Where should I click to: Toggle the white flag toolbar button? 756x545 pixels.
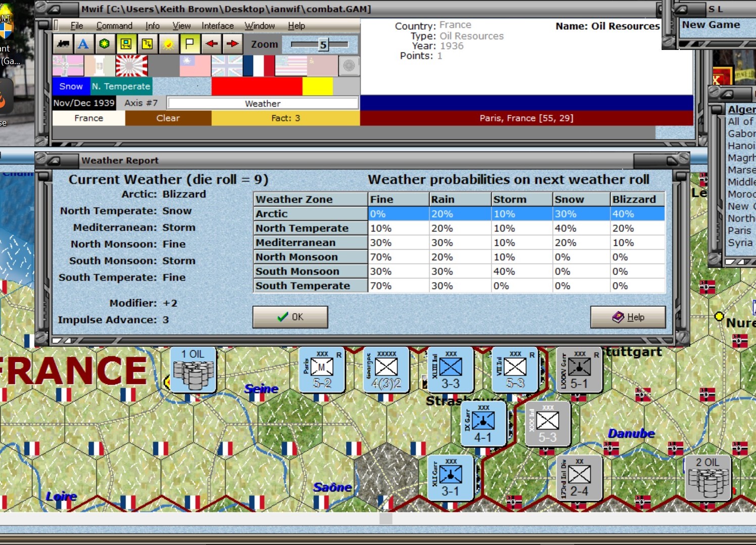[189, 44]
